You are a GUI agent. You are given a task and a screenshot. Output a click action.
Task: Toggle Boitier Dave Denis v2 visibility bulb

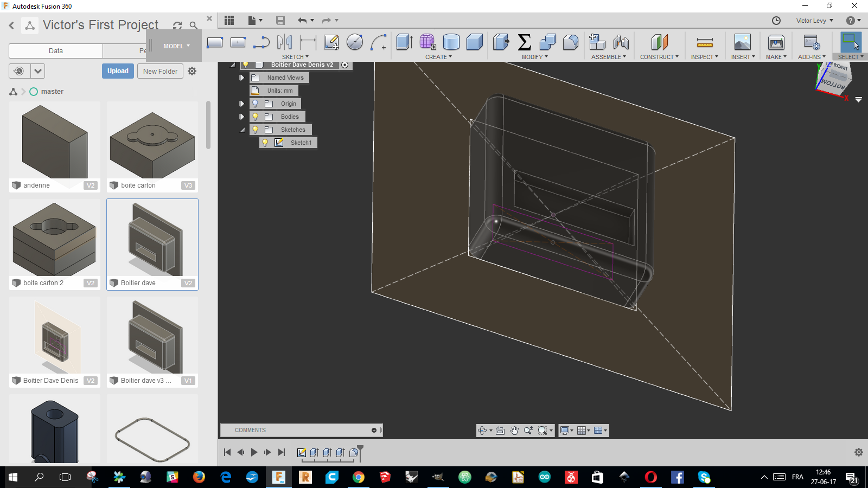pos(246,65)
